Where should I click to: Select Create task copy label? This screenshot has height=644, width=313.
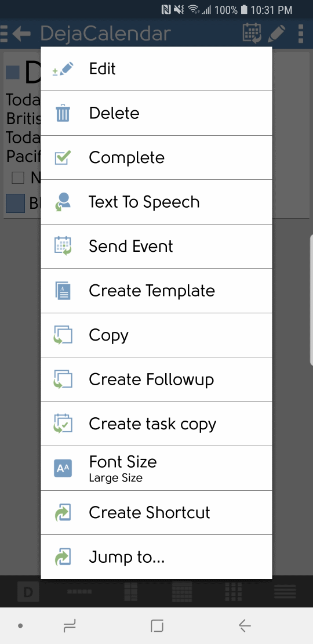[x=152, y=424]
